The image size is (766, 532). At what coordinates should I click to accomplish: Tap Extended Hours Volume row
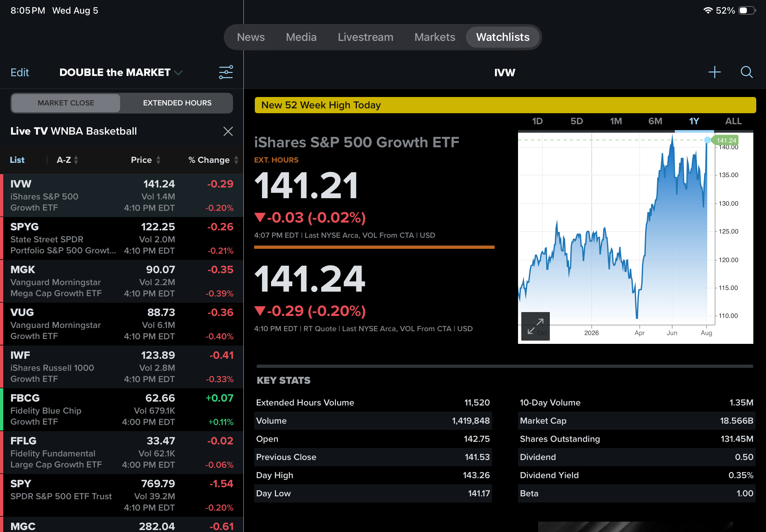point(373,403)
